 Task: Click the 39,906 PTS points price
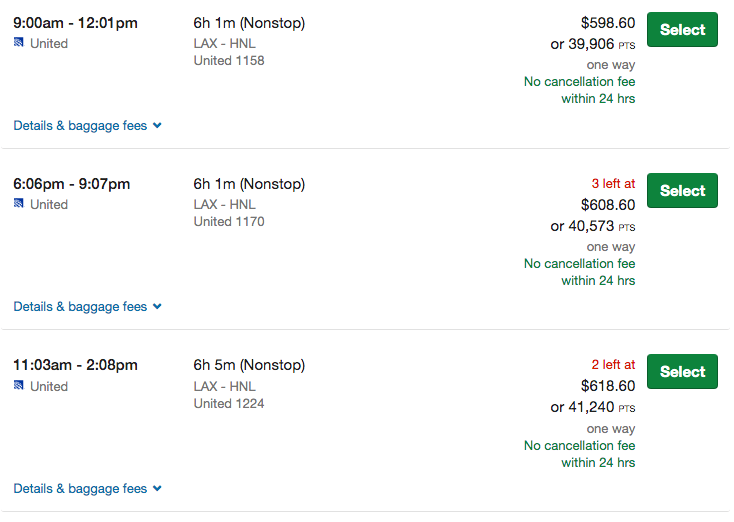coord(593,44)
